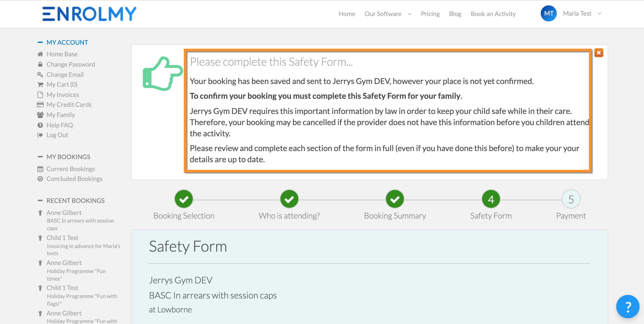Viewport: 644px width, 324px height.
Task: Click person icon beside Child 1 Test Invoicing booking
Action: [x=40, y=238]
